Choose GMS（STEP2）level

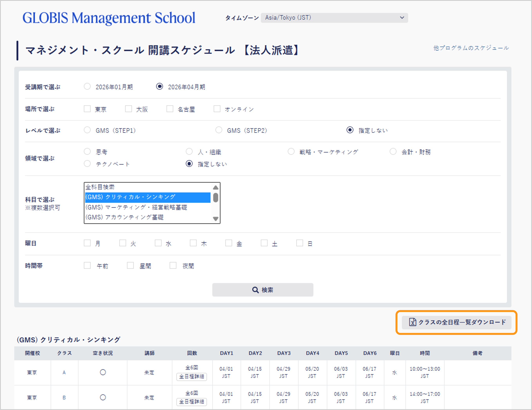pos(219,130)
